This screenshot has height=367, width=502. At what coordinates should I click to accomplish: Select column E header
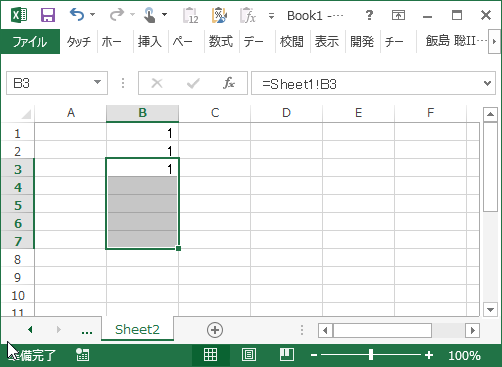coord(358,113)
